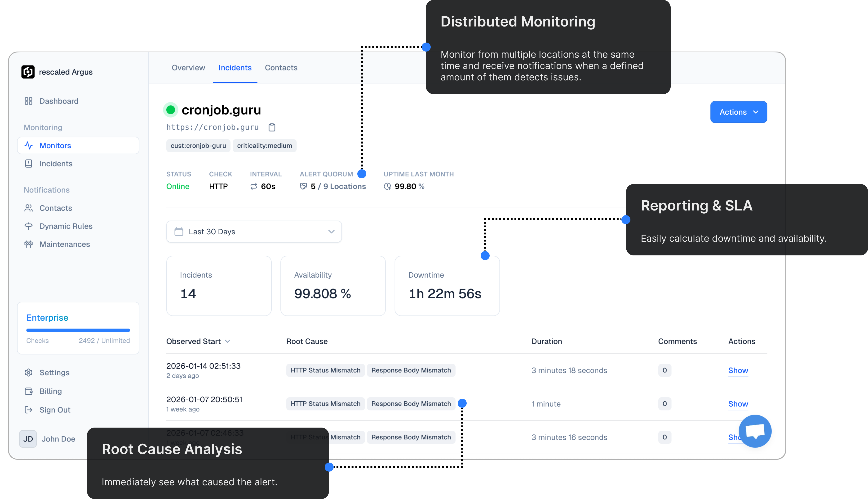
Task: Click the Dashboard grid icon
Action: click(x=28, y=101)
